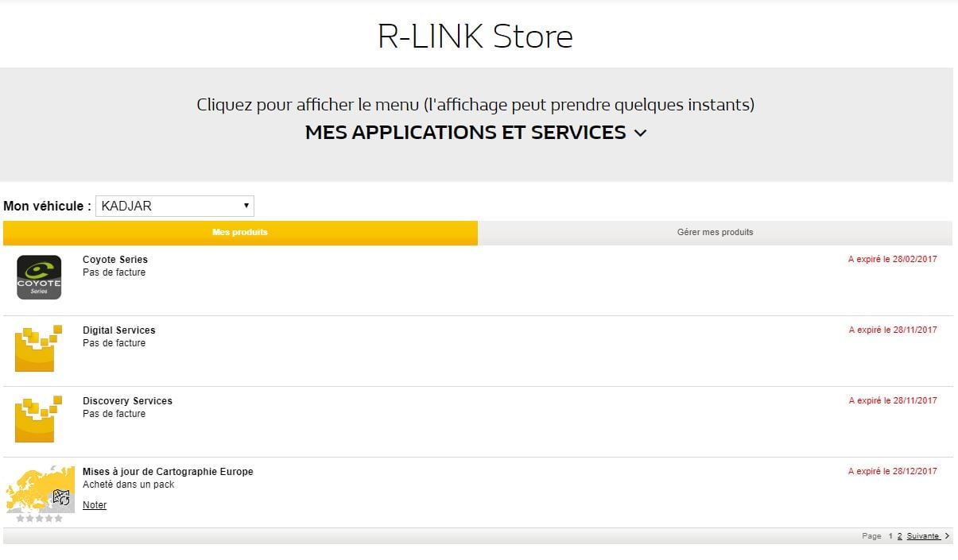Click the chevron beside Mes Applications et Services
Viewport: 958px width, 560px height.
click(641, 133)
